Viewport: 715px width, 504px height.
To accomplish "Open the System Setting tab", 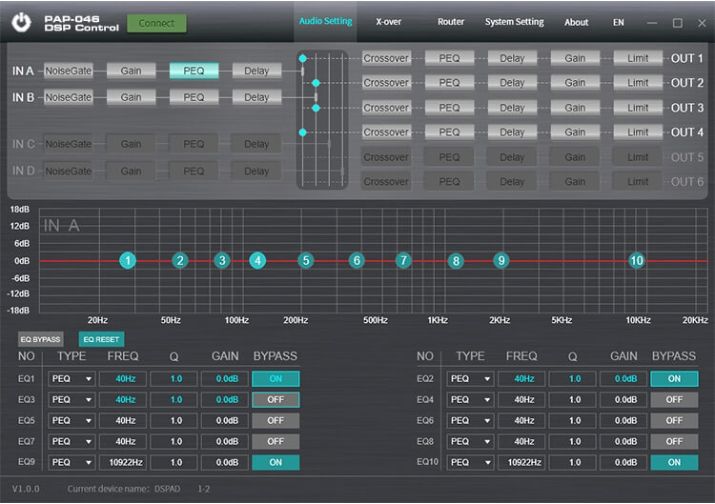I will click(514, 22).
